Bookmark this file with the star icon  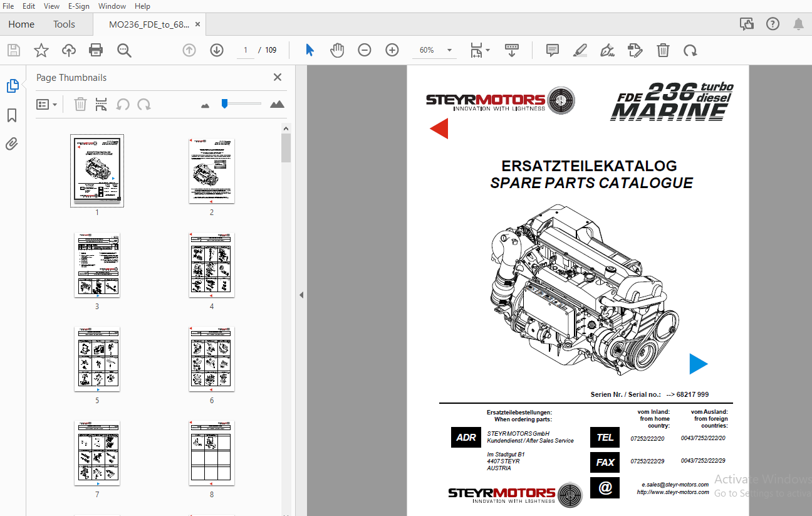(x=41, y=50)
